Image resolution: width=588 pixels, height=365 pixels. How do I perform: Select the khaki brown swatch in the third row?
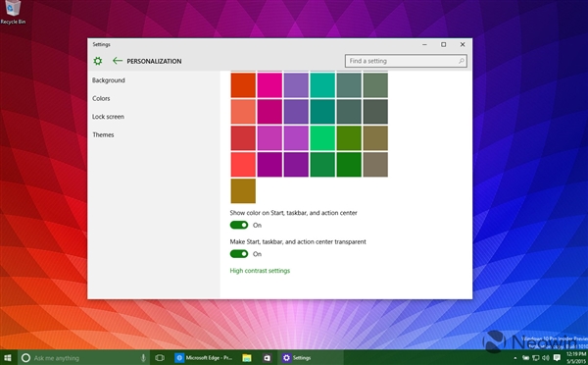[375, 137]
